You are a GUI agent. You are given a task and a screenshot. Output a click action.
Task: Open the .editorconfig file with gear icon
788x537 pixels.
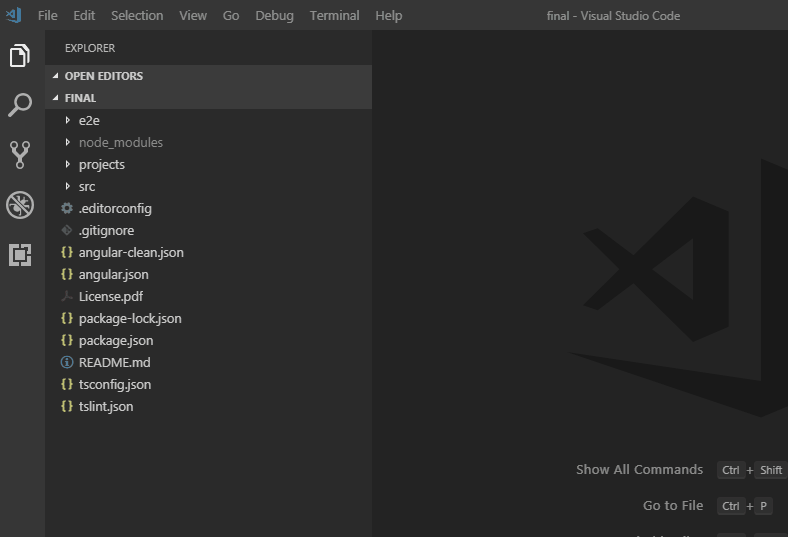114,208
